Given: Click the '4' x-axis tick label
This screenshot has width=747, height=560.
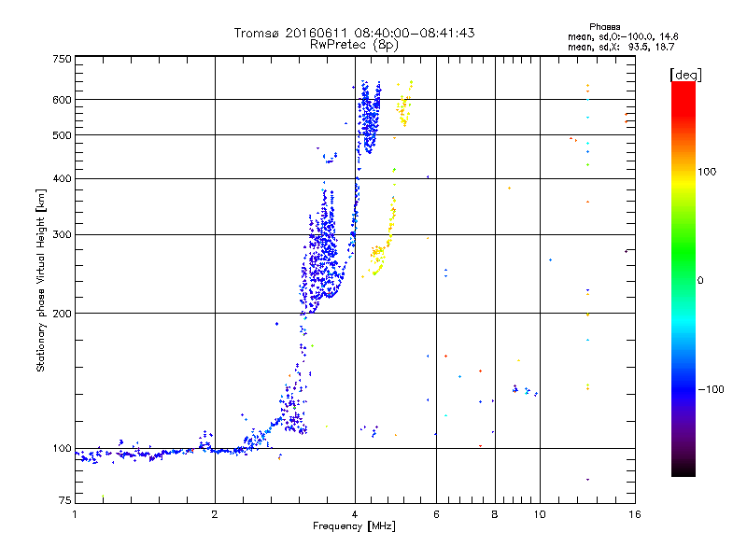Looking at the screenshot, I should (355, 514).
